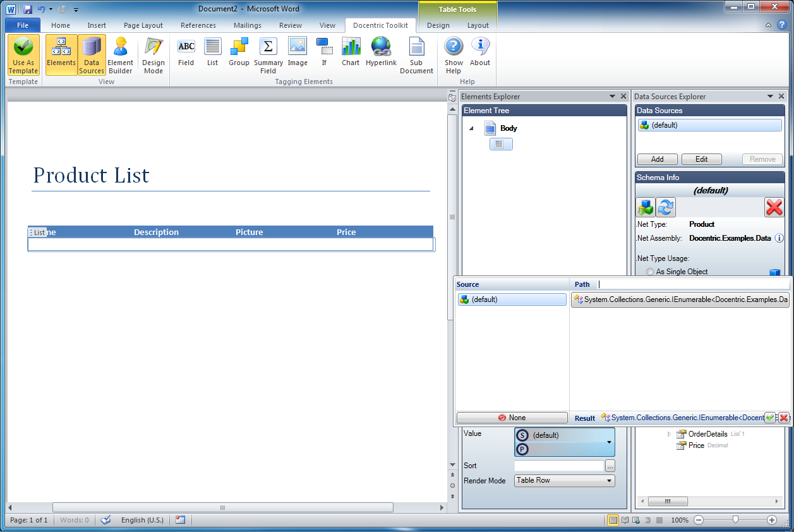Click the zoom out minus button
This screenshot has width=794, height=532.
click(699, 520)
